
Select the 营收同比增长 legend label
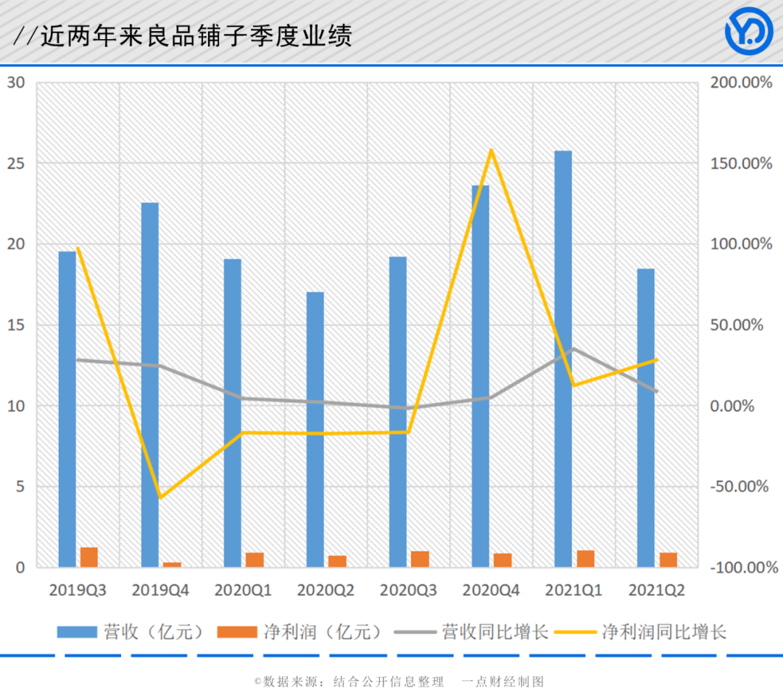click(495, 632)
